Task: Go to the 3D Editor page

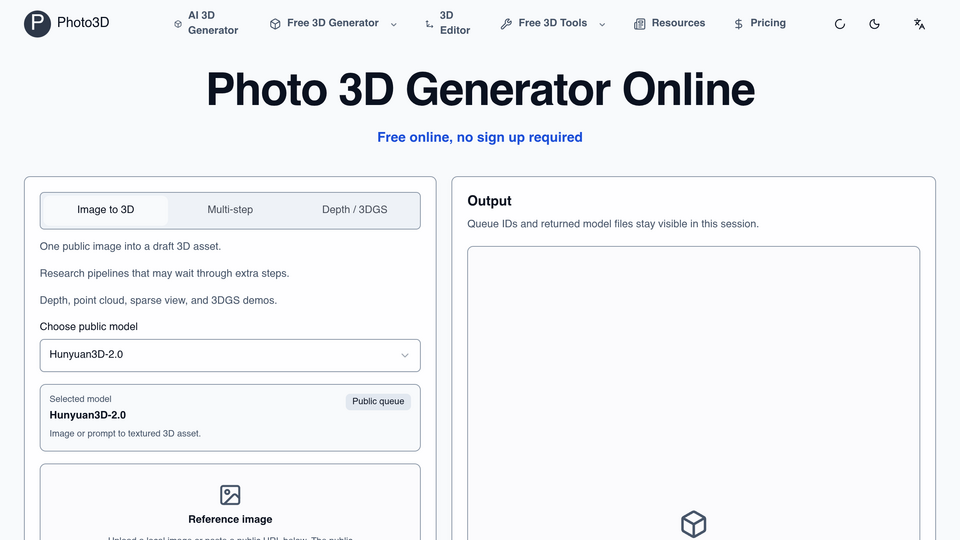Action: [454, 23]
